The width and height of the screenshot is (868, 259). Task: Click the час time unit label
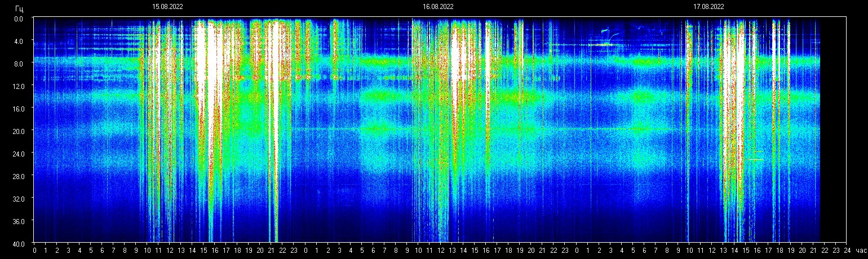click(861, 251)
